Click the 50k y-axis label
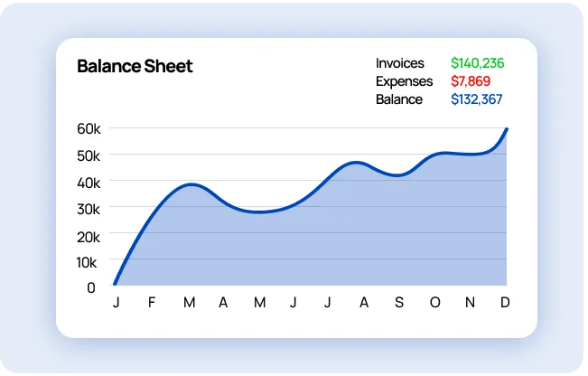This screenshot has height=376, width=588. click(88, 155)
